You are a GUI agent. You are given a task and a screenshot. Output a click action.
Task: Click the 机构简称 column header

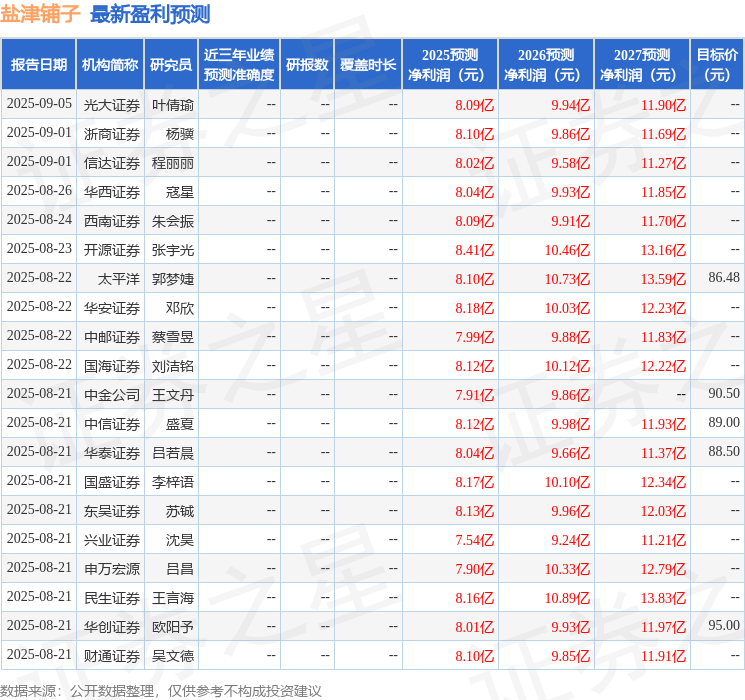pos(110,65)
